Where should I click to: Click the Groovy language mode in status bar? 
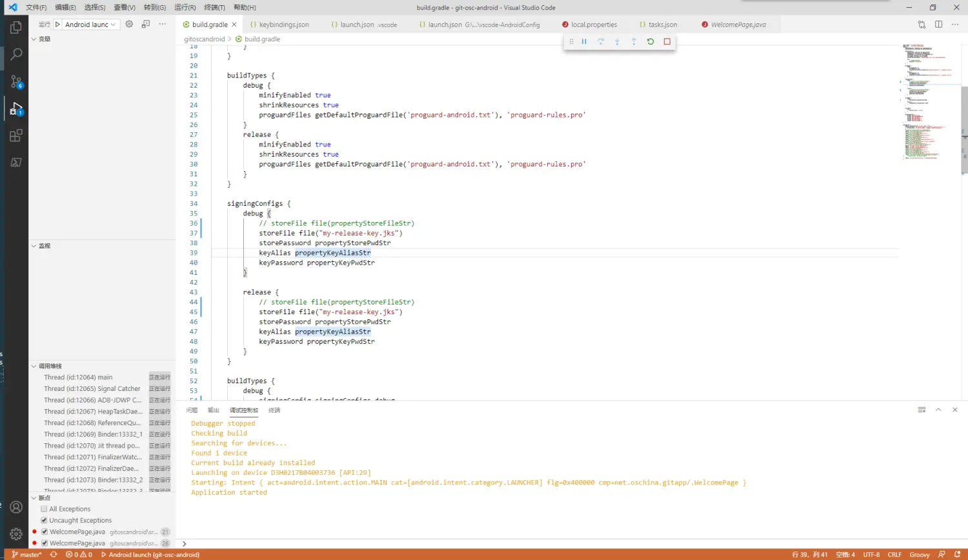[919, 555]
